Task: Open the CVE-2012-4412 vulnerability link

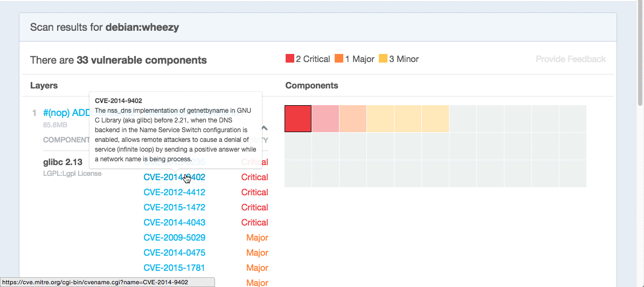Action: (174, 193)
